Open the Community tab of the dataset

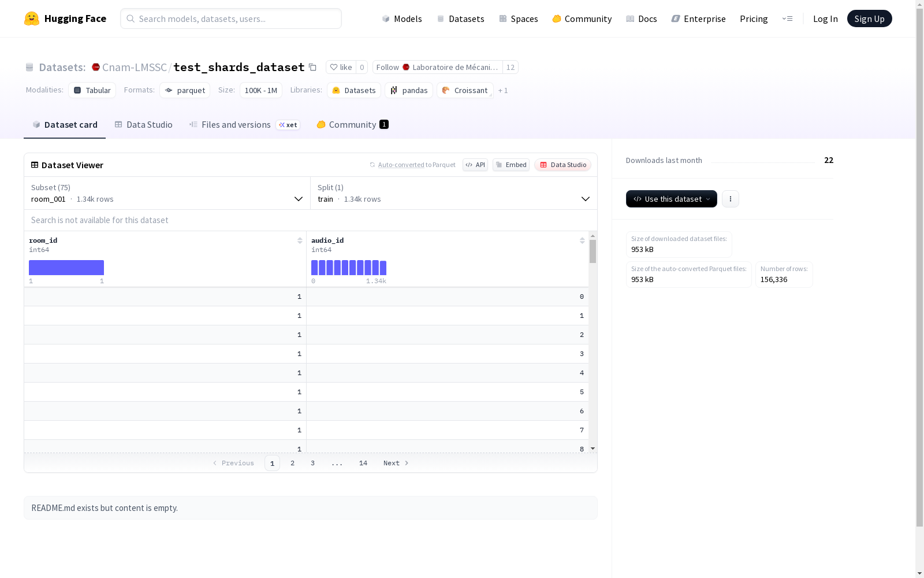coord(352,125)
